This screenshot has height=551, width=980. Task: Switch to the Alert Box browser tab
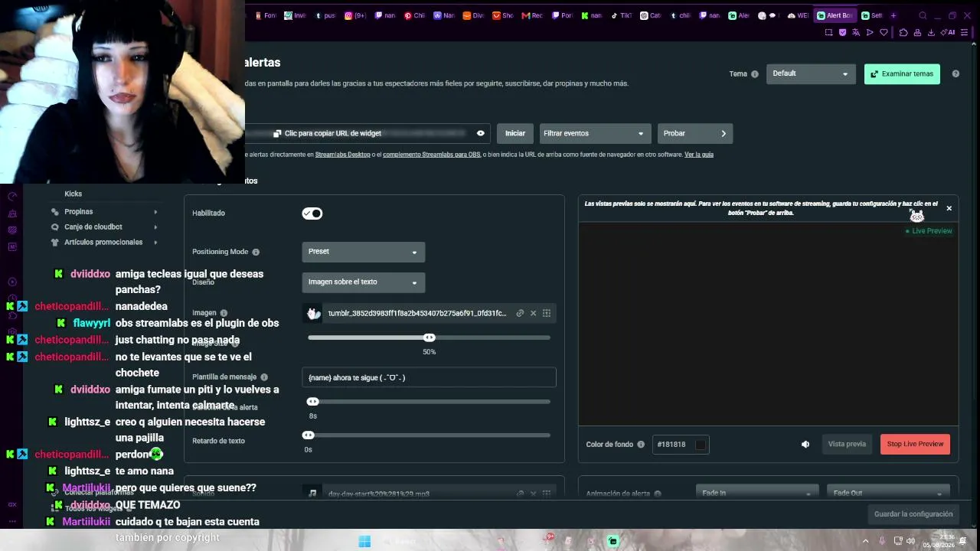tap(835, 15)
